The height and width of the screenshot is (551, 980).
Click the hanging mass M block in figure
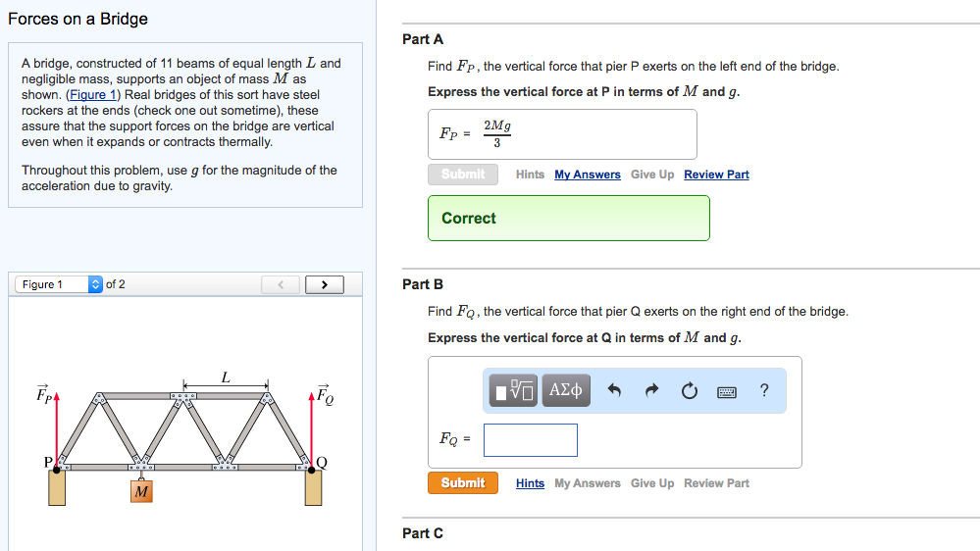[x=141, y=491]
